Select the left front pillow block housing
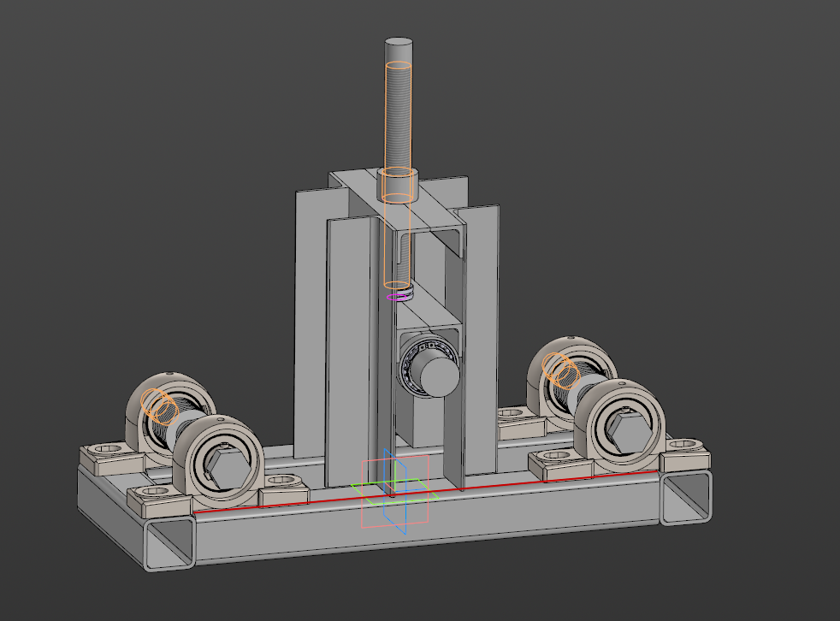Image resolution: width=840 pixels, height=621 pixels. (219, 462)
